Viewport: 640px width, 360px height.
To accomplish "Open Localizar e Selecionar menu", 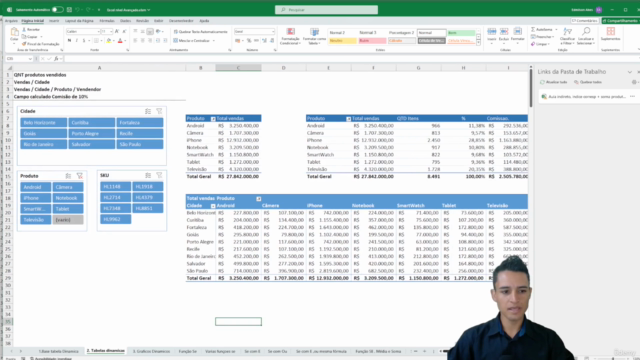I will pos(586,36).
